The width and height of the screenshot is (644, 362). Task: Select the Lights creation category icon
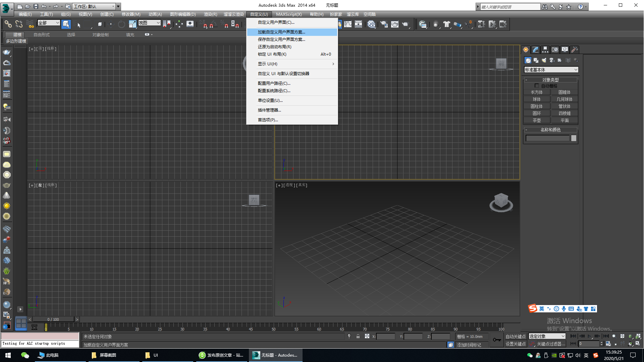coord(544,60)
